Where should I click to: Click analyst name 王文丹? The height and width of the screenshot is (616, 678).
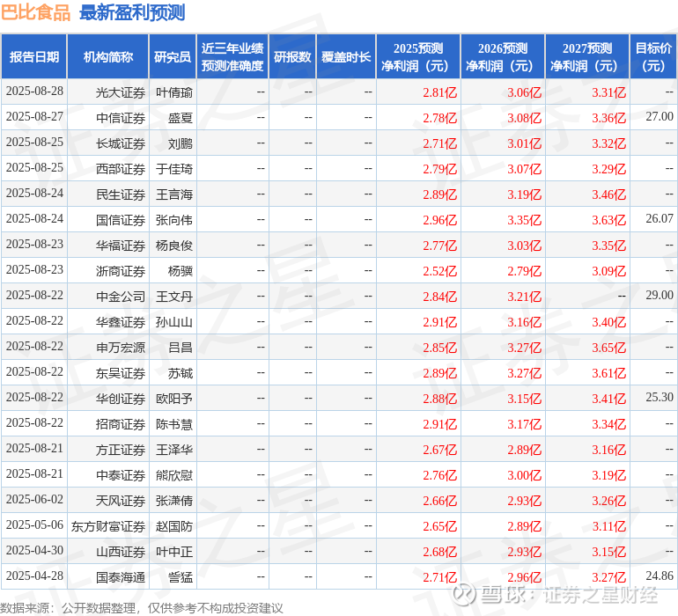coord(173,297)
